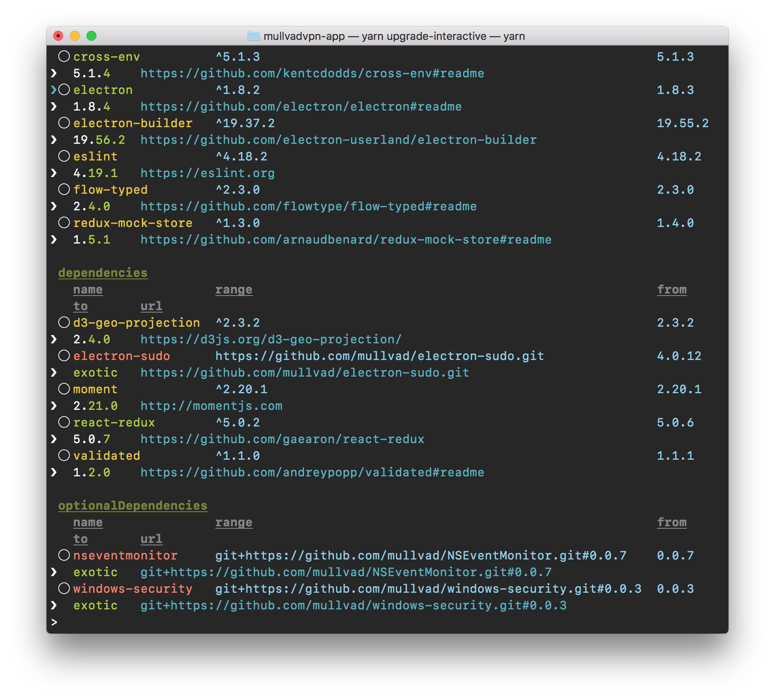The height and width of the screenshot is (700, 775).
Task: Check the eslint upgrade circle
Action: [64, 156]
